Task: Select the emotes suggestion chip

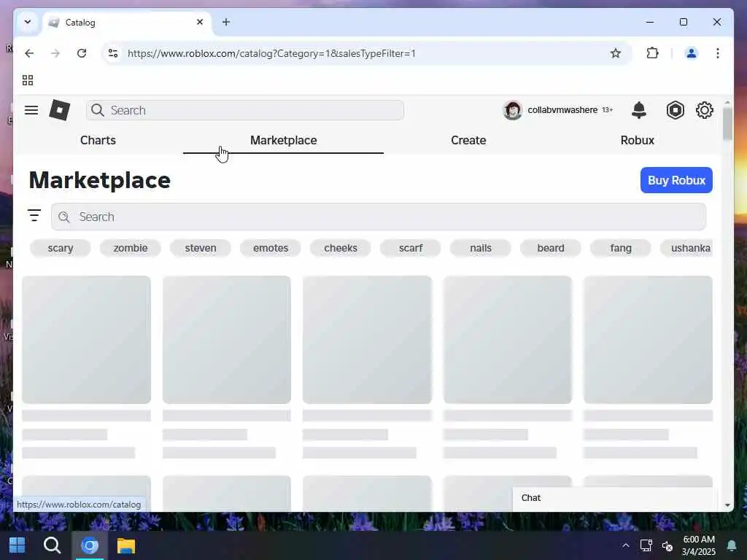Action: tap(270, 248)
